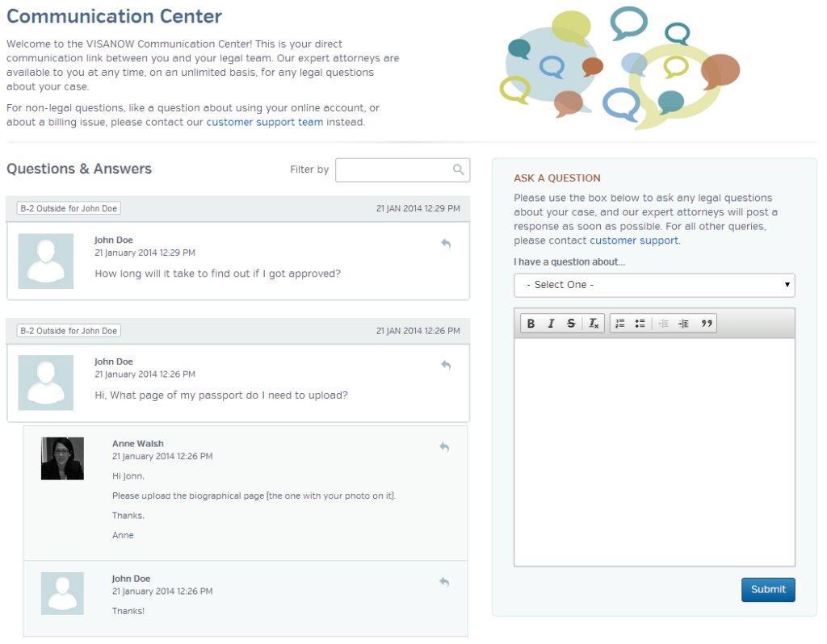Reply to John Doe's 'Thanks!' message
The width and height of the screenshot is (827, 644).
(445, 582)
